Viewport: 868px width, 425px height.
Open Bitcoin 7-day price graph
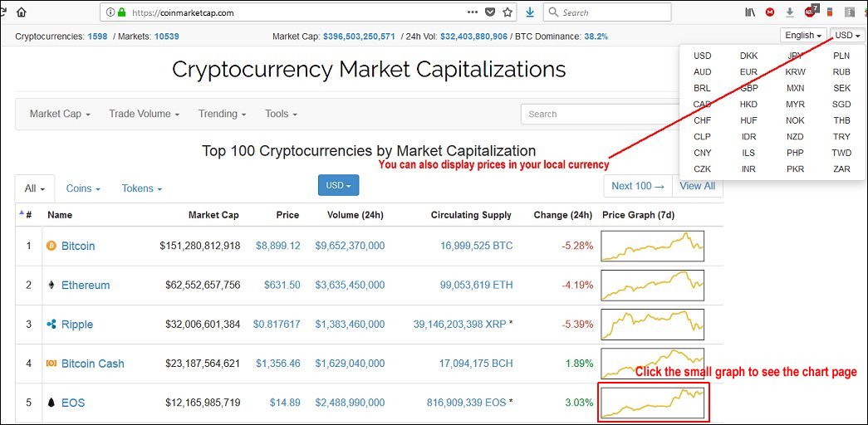point(653,246)
